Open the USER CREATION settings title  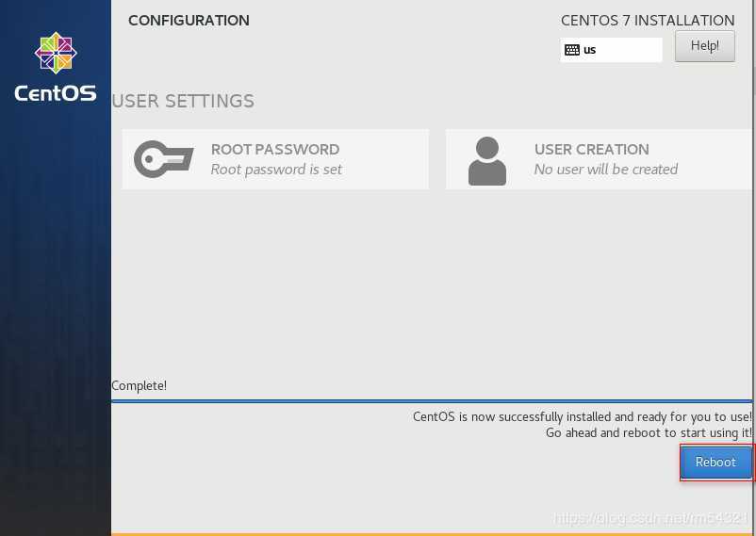pos(592,150)
